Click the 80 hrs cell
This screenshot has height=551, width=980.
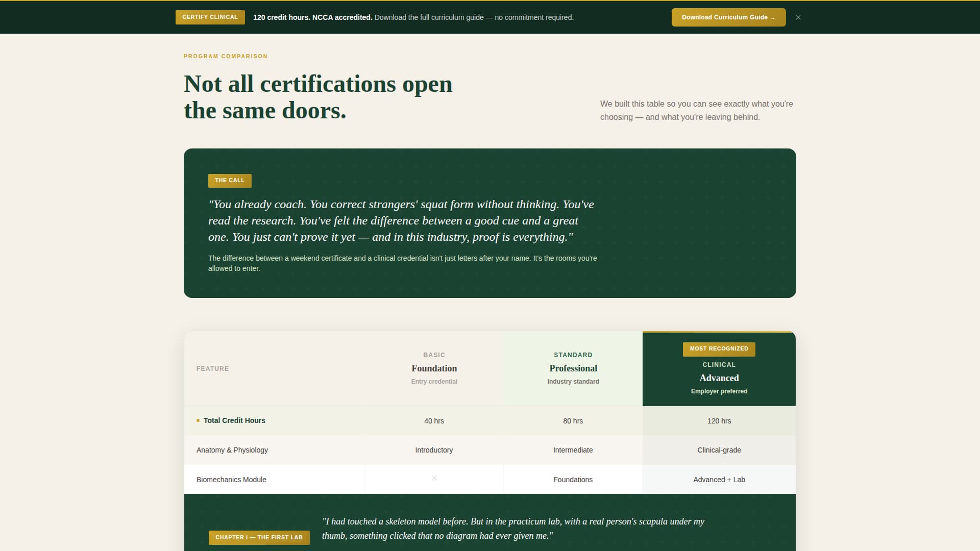(x=573, y=421)
